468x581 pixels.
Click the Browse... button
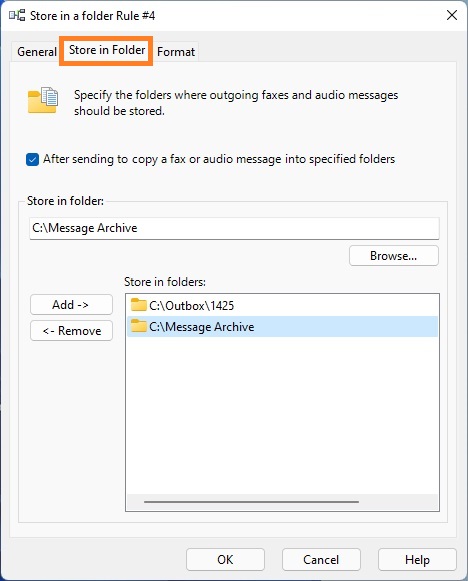394,256
